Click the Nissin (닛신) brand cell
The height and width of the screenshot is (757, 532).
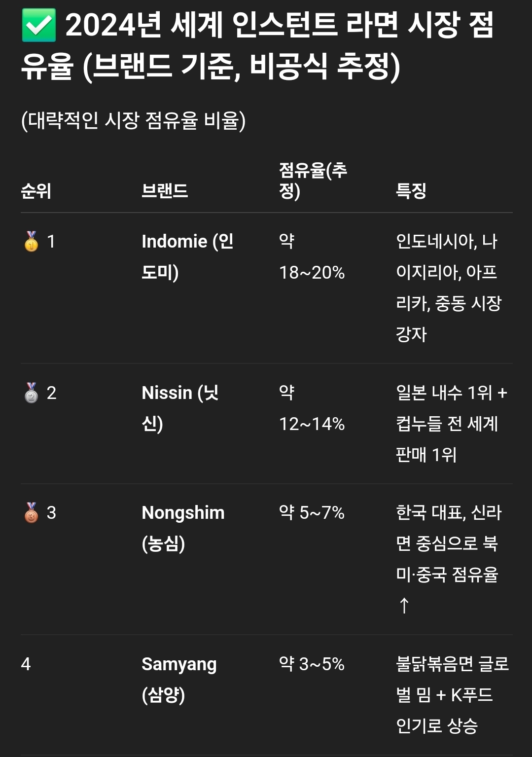180,408
